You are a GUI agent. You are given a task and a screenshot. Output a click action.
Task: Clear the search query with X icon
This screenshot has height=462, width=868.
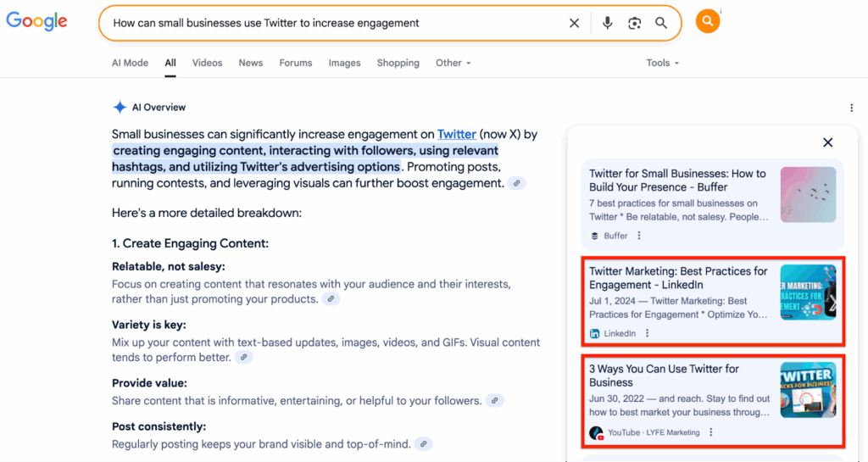574,24
